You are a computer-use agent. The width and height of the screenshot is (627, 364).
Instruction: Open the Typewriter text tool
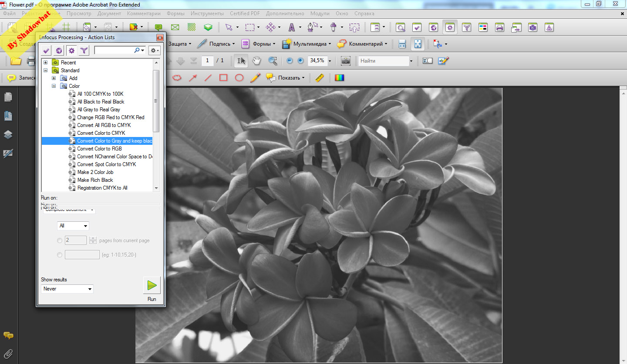(x=428, y=61)
